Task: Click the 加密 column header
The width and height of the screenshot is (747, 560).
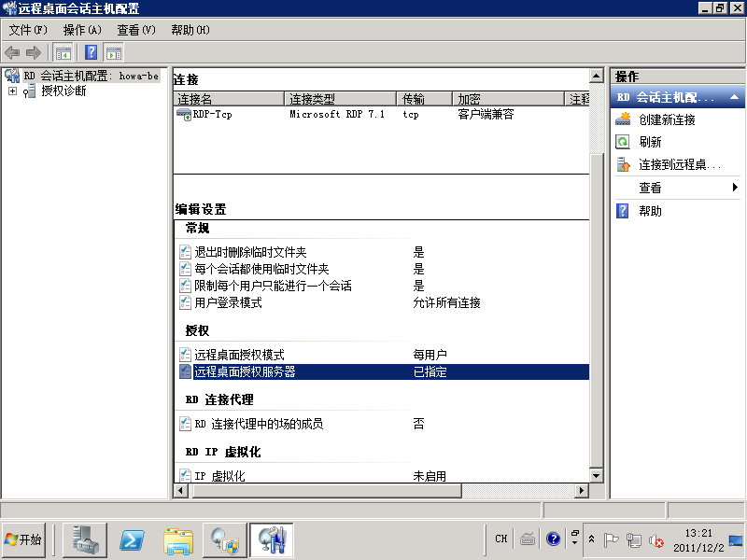Action: (x=508, y=99)
